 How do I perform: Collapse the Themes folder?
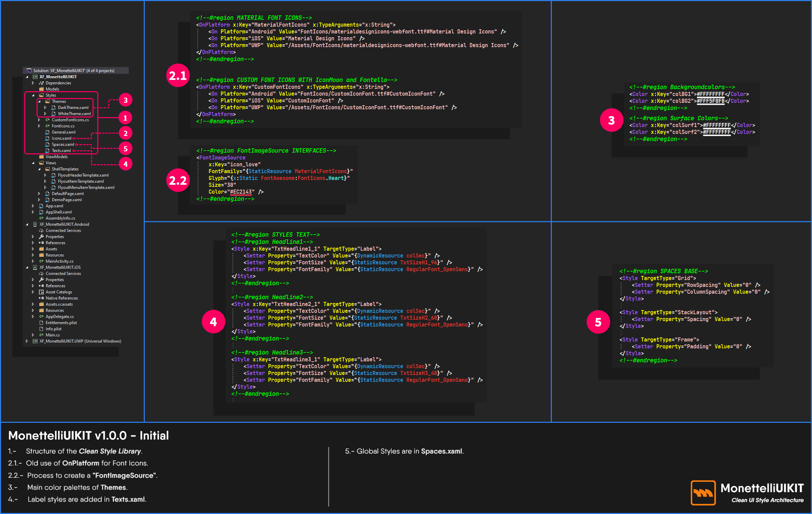[x=39, y=101]
